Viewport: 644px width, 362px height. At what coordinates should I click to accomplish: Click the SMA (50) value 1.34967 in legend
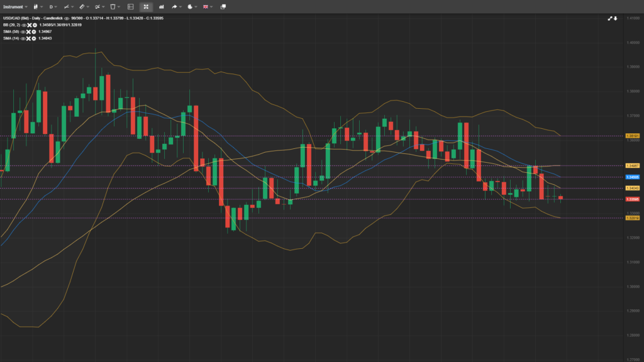pyautogui.click(x=45, y=31)
